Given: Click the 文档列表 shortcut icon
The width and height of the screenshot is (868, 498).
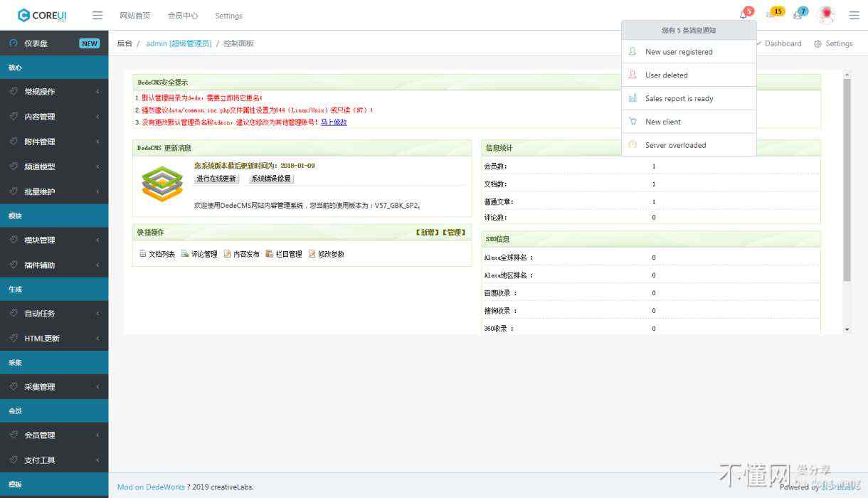Looking at the screenshot, I should click(143, 254).
